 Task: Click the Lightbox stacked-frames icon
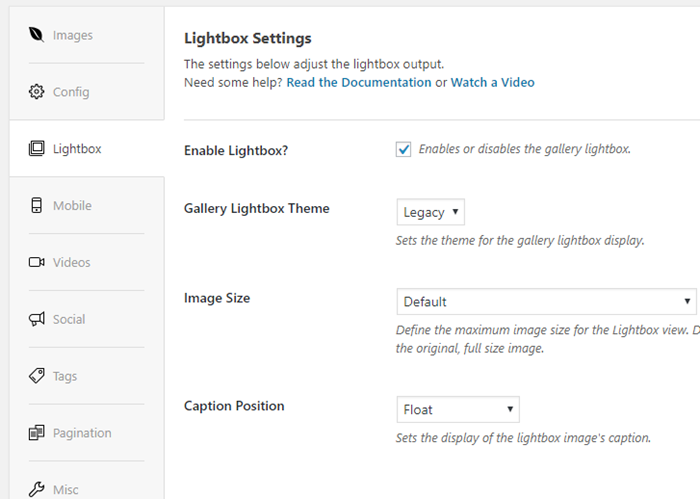(37, 148)
